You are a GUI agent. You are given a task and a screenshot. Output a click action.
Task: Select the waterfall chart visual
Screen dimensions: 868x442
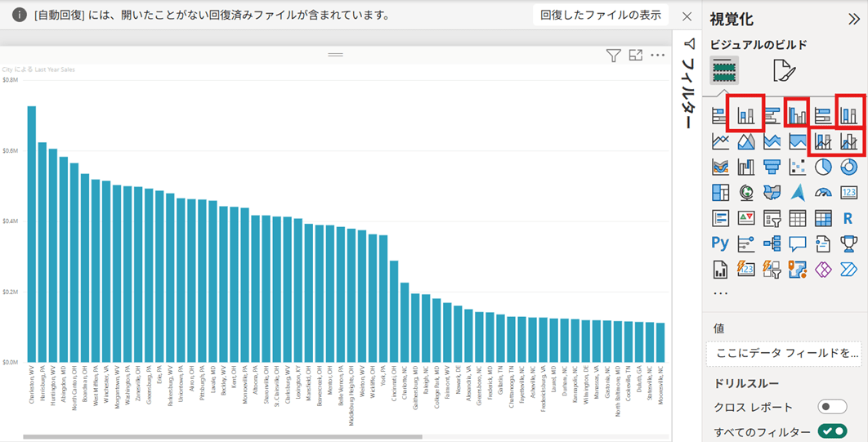tap(746, 167)
